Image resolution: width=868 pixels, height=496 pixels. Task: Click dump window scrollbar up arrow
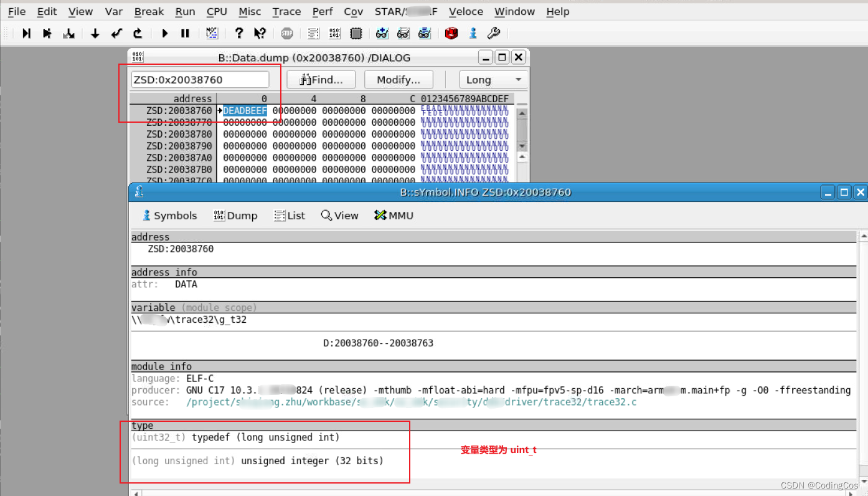point(522,114)
